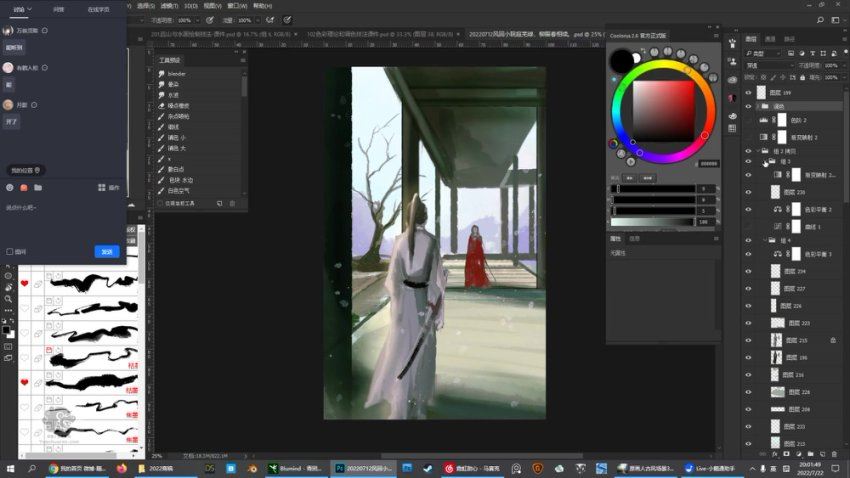Switch to the 在线学员 tab in chat
Viewport: 850px width, 478px height.
tap(98, 10)
